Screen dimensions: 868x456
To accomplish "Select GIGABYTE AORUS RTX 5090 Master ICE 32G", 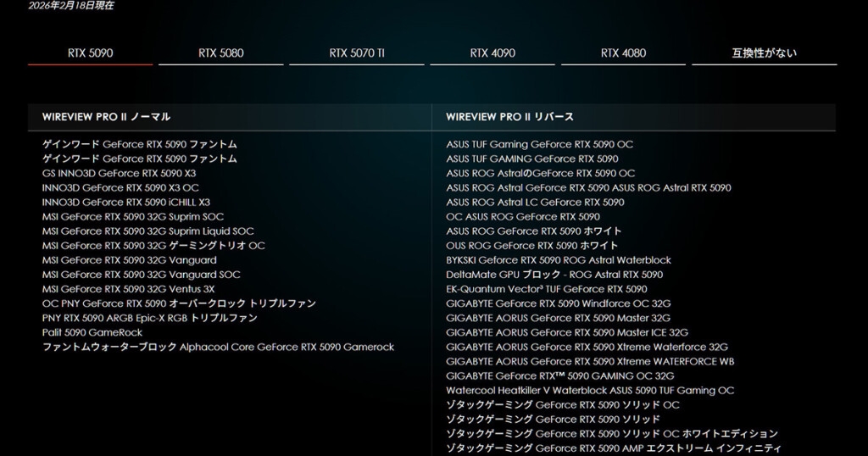I will [567, 332].
